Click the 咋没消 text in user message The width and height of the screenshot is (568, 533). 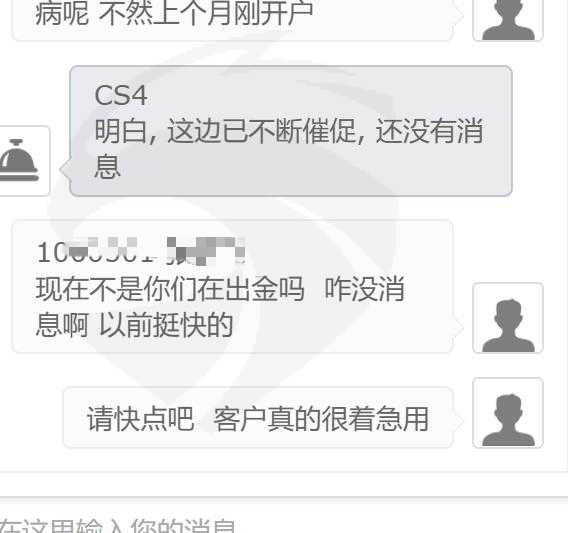364,289
